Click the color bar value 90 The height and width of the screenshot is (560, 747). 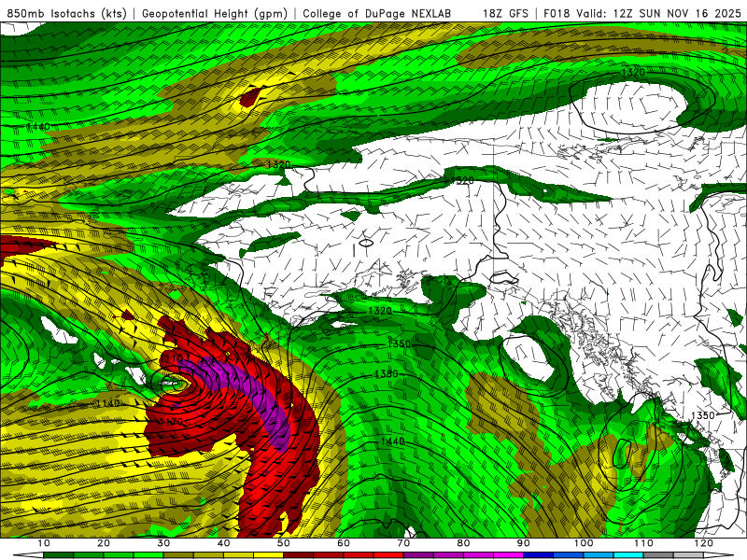(524, 543)
